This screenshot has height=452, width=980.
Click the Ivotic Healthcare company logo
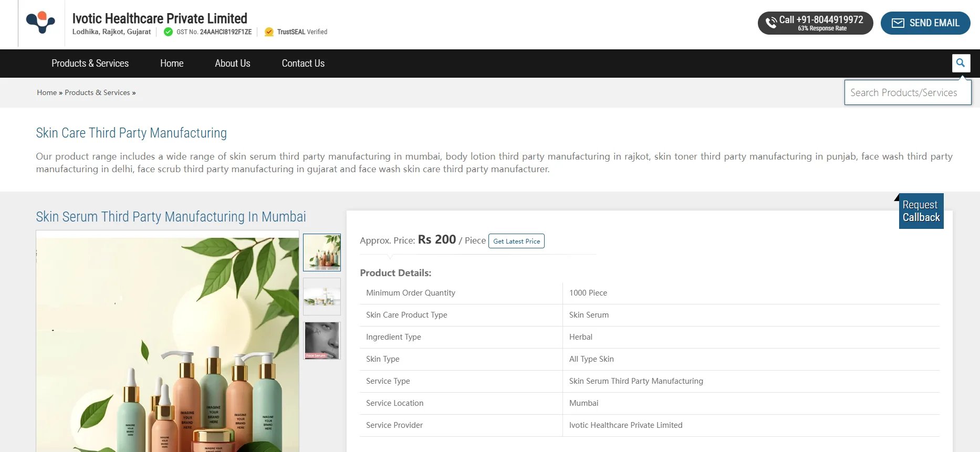(41, 23)
